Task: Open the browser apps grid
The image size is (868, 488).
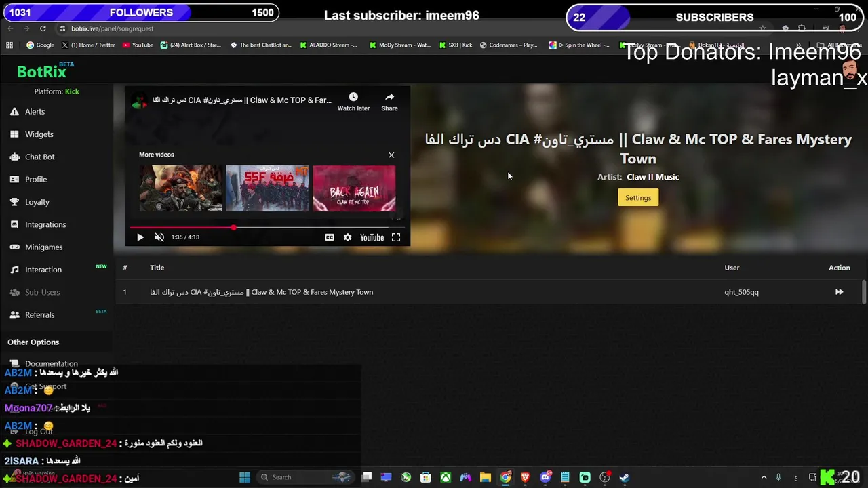Action: pyautogui.click(x=9, y=45)
